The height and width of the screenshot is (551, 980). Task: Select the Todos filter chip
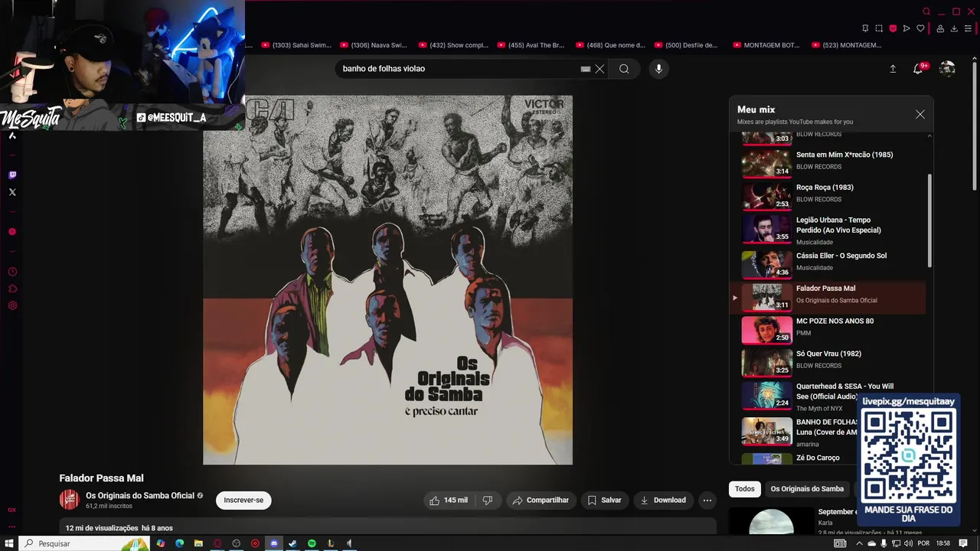click(745, 489)
